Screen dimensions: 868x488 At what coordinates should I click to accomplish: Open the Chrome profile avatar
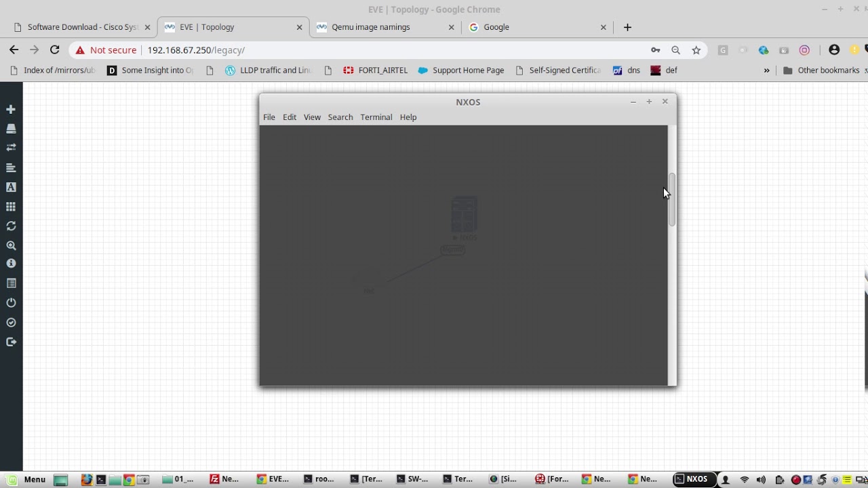834,50
